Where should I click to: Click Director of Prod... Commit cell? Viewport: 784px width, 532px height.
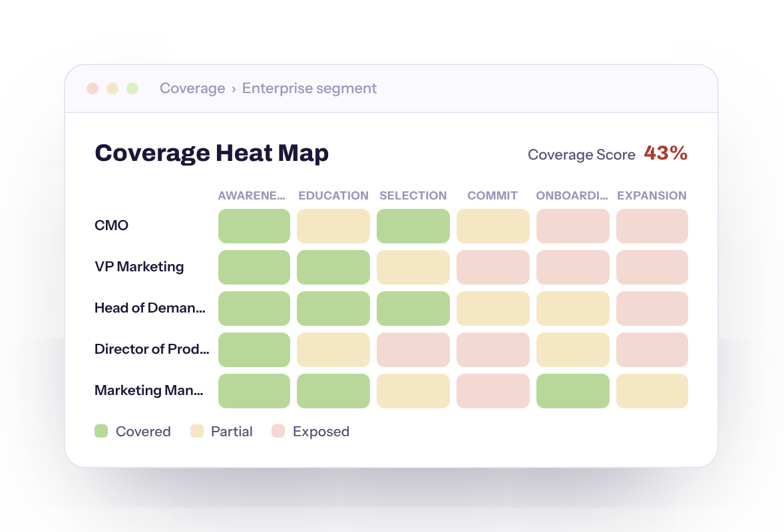(x=493, y=350)
